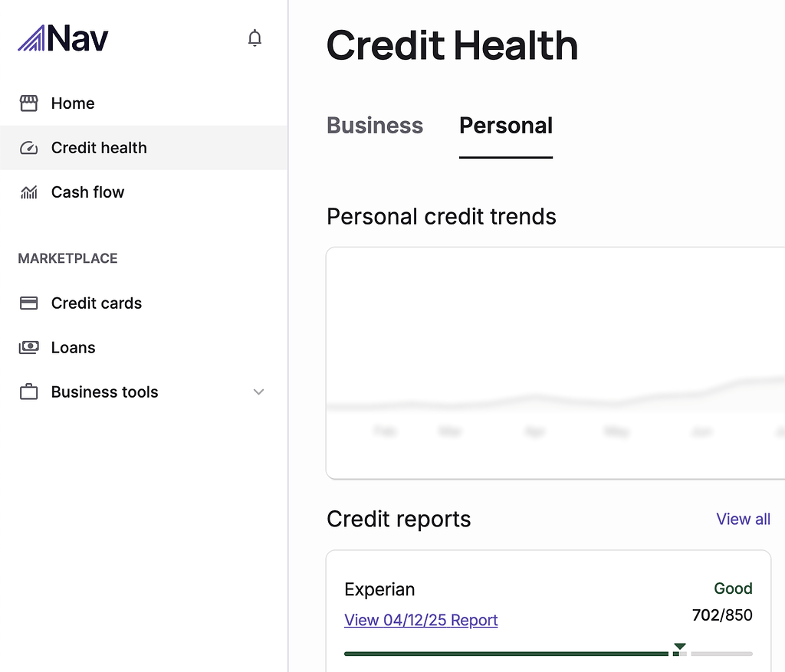Screen dimensions: 785x672
Task: Click the Nav logo
Action: click(64, 38)
